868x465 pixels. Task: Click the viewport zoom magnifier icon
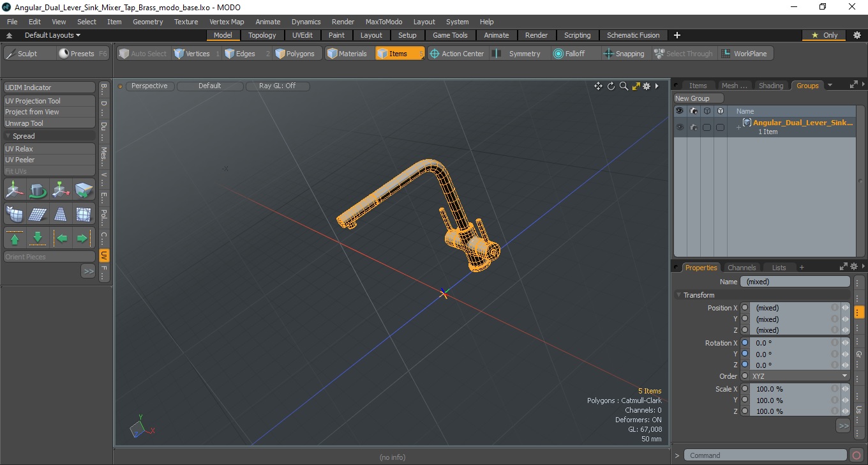point(624,86)
